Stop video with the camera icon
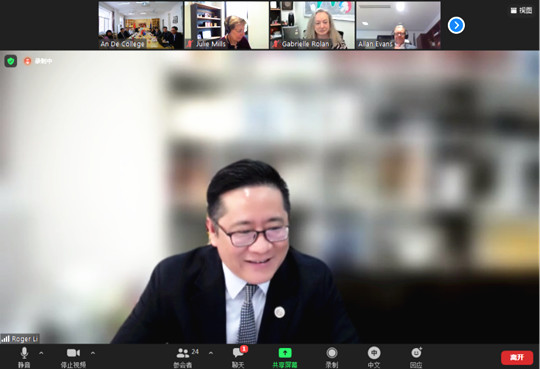This screenshot has width=540, height=369. 73,353
